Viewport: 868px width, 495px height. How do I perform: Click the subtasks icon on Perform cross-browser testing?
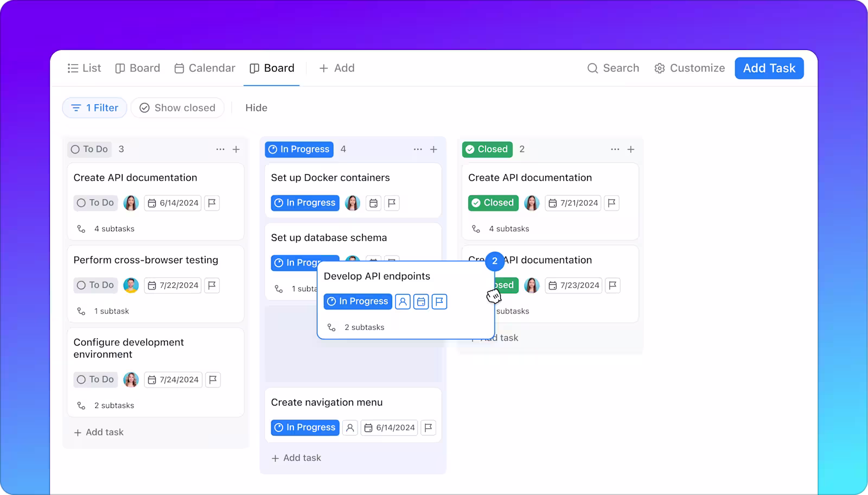[80, 310]
